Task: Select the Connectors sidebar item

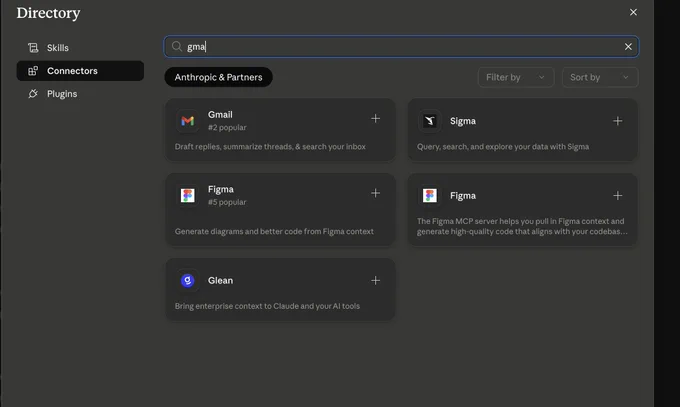Action: point(80,71)
